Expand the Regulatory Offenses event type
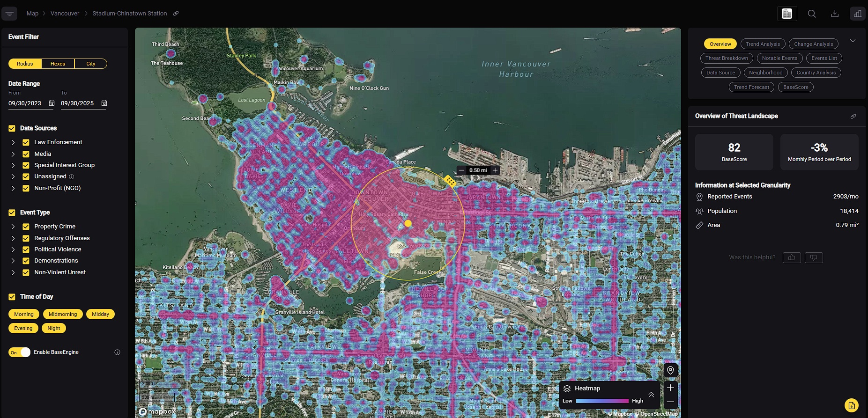 tap(13, 238)
